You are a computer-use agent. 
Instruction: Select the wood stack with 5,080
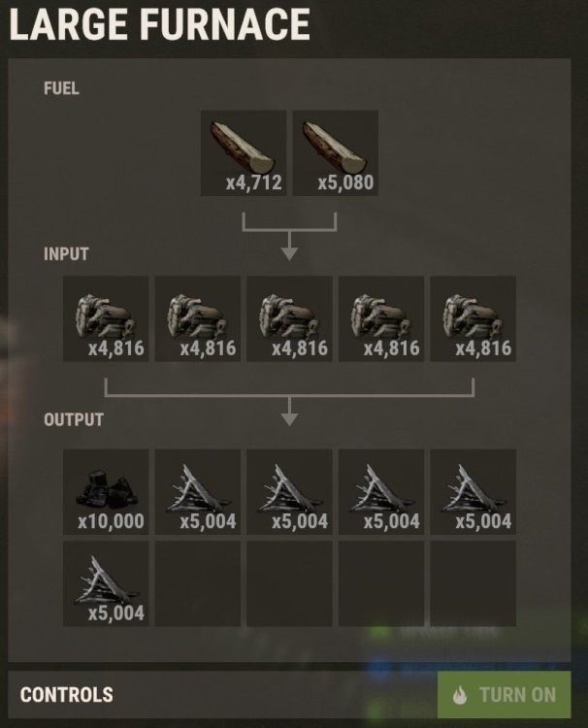coord(335,152)
